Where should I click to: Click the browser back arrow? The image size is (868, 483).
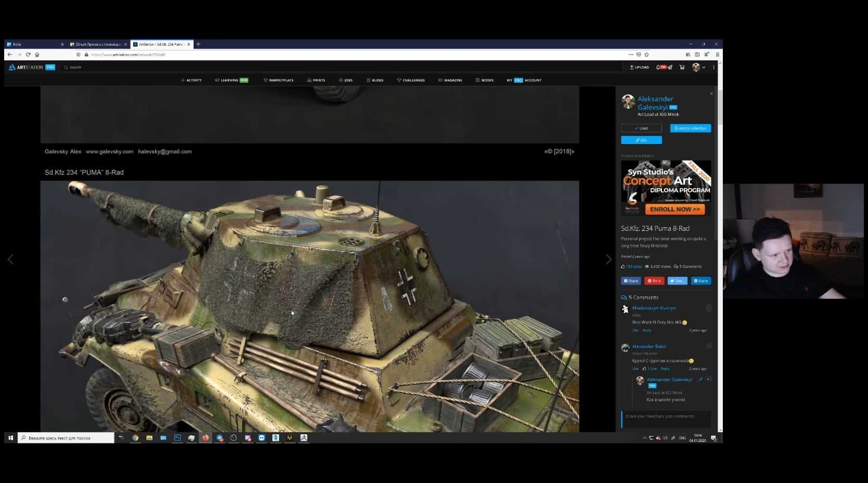pyautogui.click(x=10, y=55)
